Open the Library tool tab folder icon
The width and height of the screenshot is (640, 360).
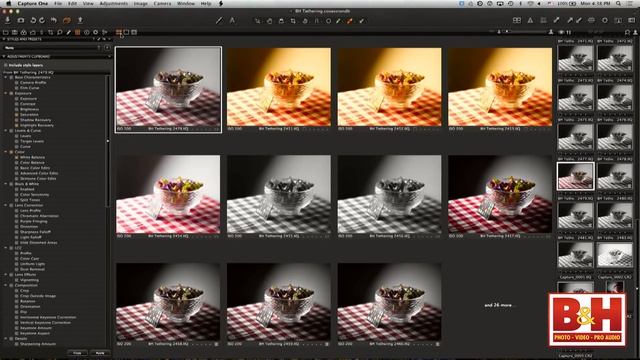[x=6, y=32]
